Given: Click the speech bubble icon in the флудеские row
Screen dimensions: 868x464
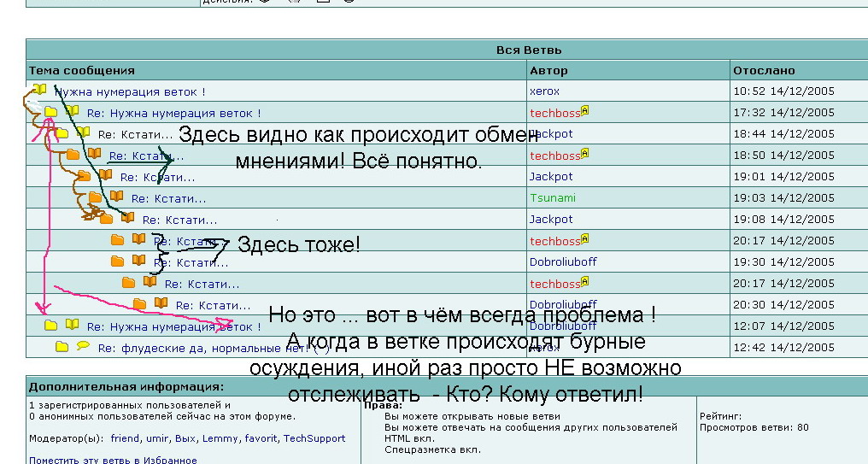Looking at the screenshot, I should click(83, 346).
